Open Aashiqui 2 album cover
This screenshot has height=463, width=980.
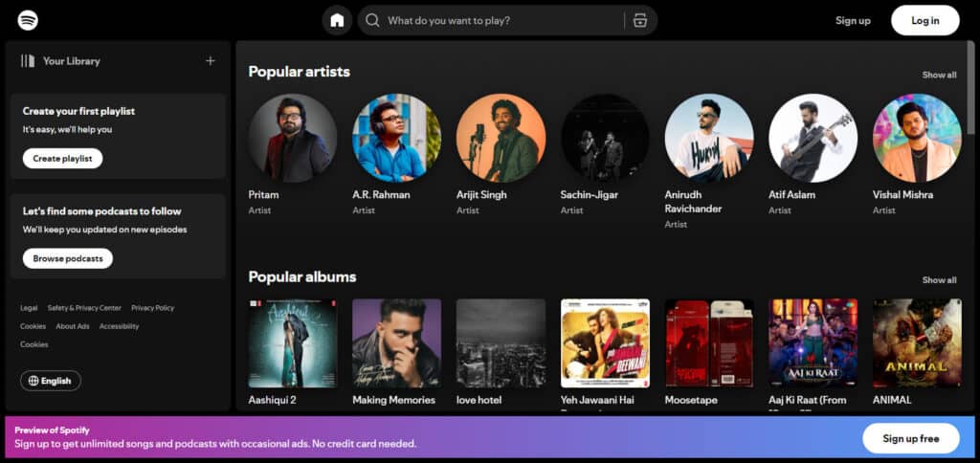[x=293, y=343]
